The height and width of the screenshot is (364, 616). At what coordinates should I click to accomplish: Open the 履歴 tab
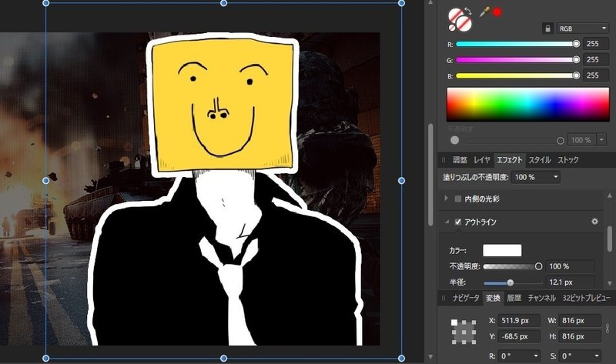(514, 298)
